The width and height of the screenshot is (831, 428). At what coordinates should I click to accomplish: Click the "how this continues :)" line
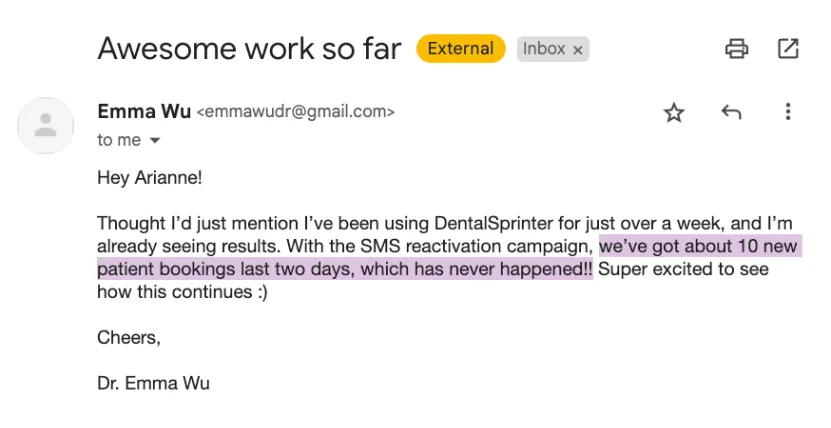[x=183, y=293]
